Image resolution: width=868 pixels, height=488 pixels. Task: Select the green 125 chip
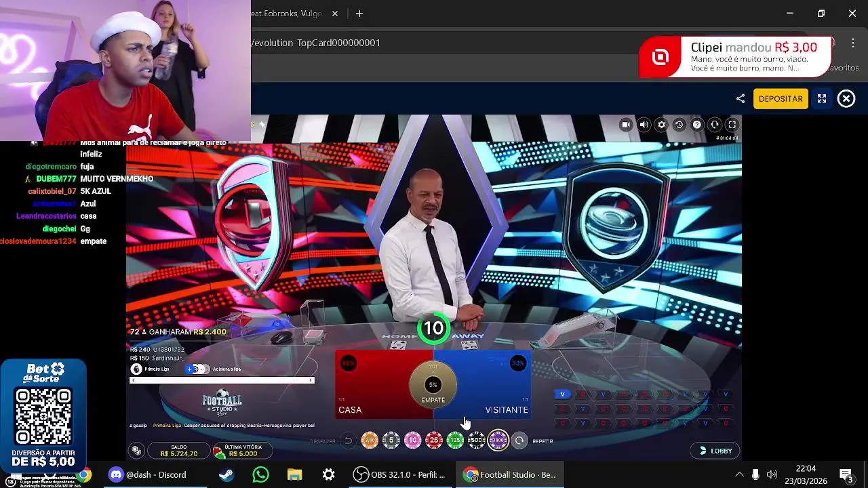(456, 441)
